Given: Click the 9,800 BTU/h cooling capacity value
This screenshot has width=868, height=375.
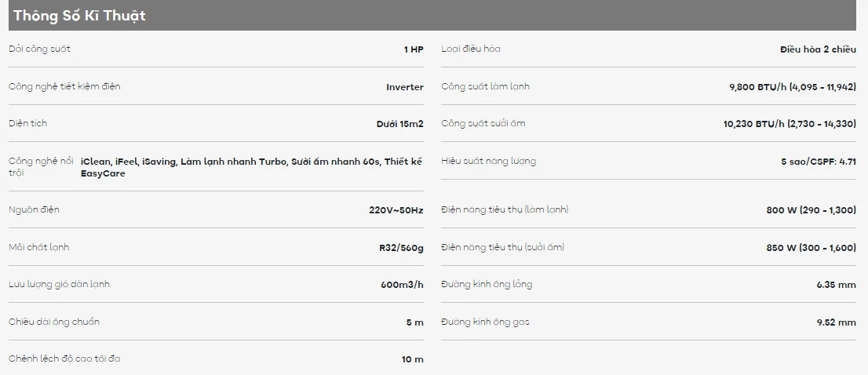Looking at the screenshot, I should point(792,87).
